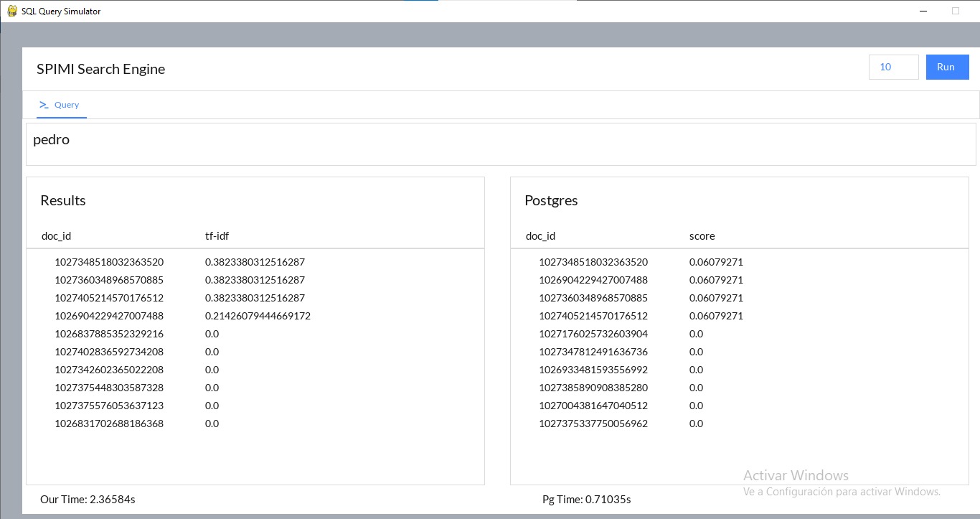Image resolution: width=980 pixels, height=519 pixels.
Task: Select Results row 1027405214570176512
Action: [255, 298]
